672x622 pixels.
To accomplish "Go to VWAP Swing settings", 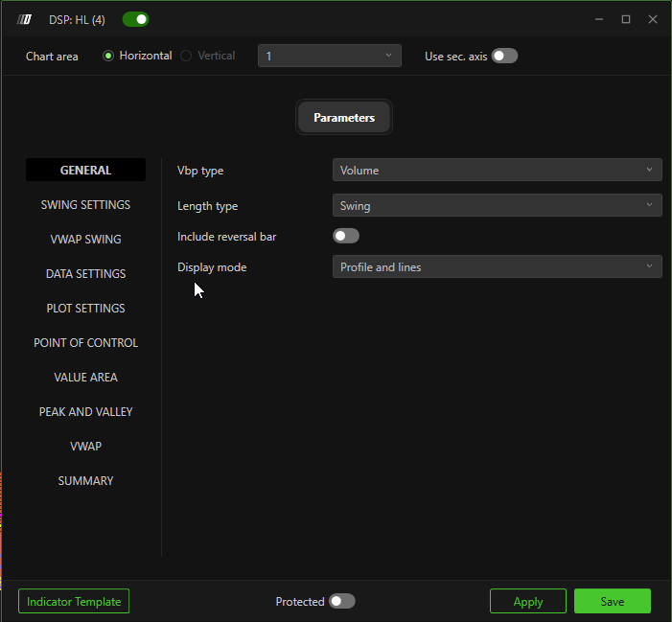I will 85,240.
